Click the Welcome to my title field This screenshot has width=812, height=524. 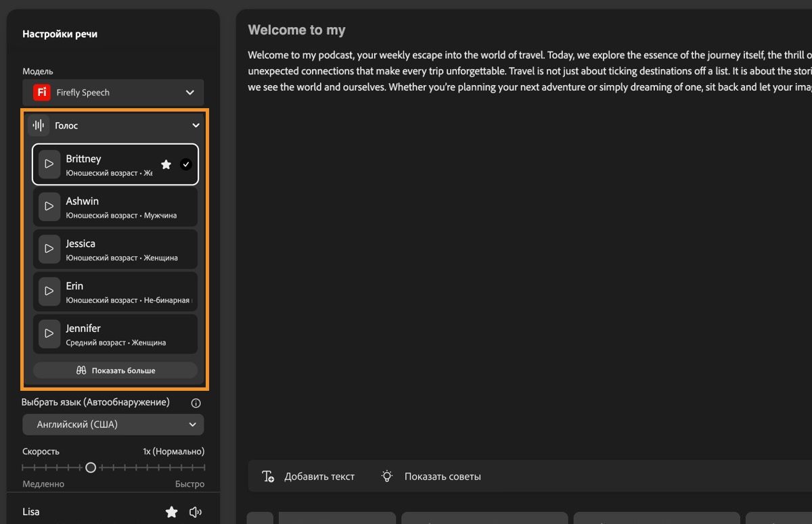(x=297, y=30)
